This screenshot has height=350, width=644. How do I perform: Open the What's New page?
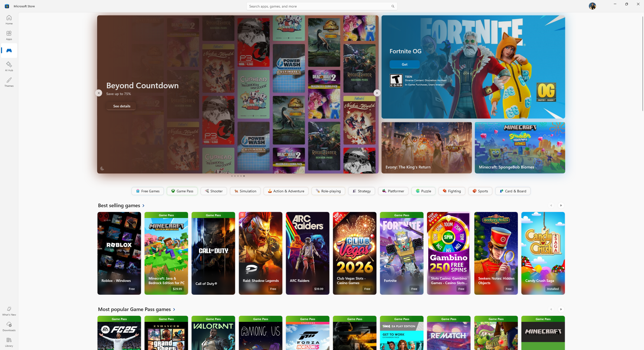click(x=9, y=311)
